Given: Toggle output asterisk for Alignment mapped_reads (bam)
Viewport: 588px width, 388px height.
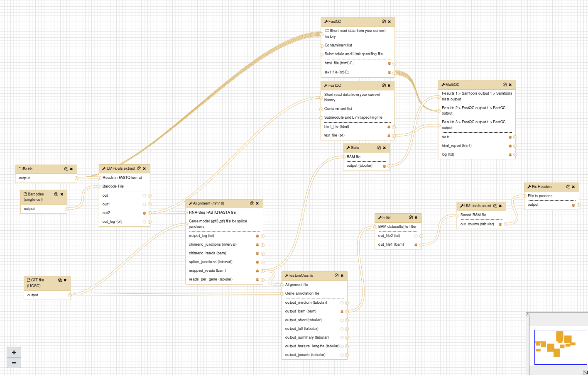Looking at the screenshot, I should pyautogui.click(x=257, y=271).
